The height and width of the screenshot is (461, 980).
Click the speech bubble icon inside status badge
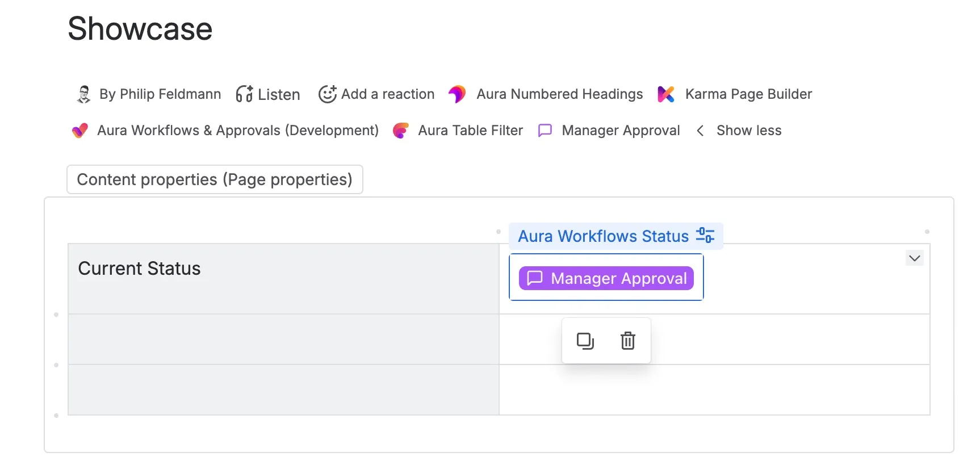(535, 278)
